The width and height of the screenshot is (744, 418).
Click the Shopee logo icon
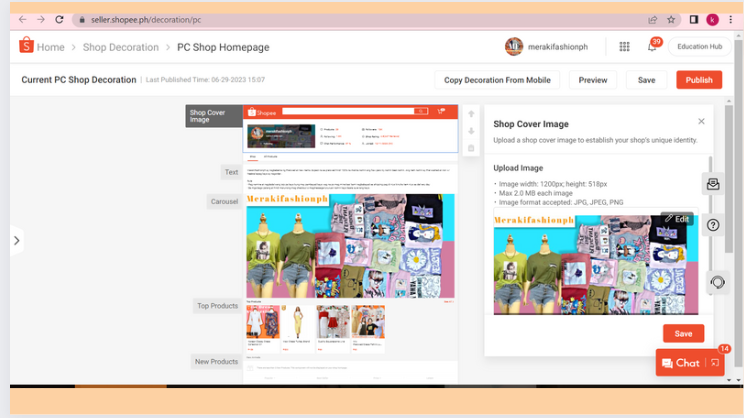tap(26, 45)
